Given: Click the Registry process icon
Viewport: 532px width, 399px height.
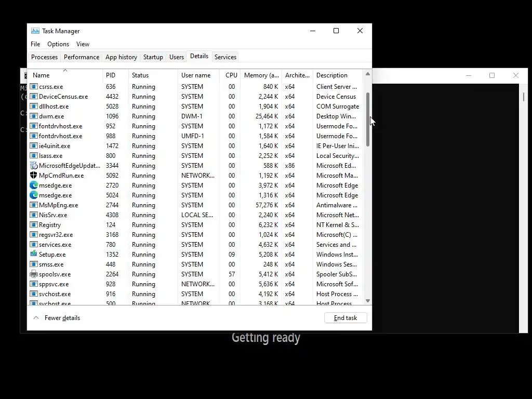Looking at the screenshot, I should pyautogui.click(x=34, y=224).
